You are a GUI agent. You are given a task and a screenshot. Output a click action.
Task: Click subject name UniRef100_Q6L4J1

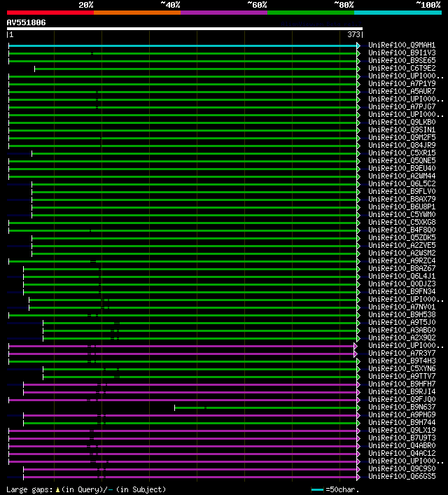tap(402, 277)
